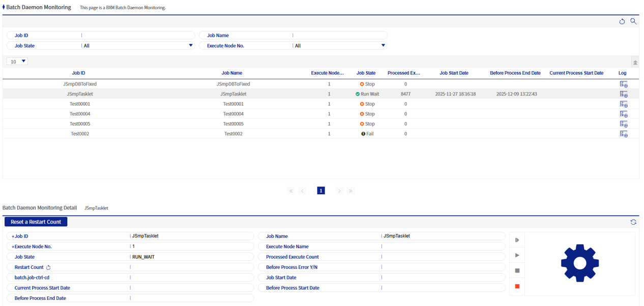This screenshot has width=644, height=306.
Task: Click the search magnifier icon
Action: pos(633,21)
